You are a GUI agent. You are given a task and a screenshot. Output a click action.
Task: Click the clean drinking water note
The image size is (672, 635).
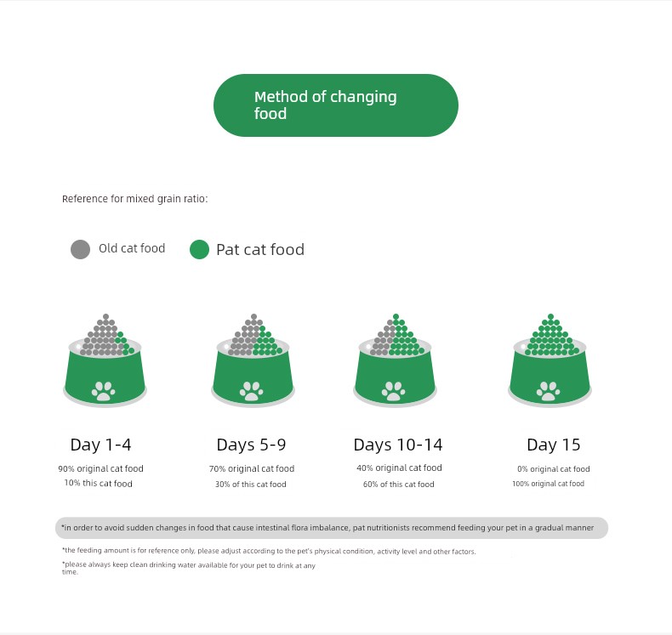point(188,568)
